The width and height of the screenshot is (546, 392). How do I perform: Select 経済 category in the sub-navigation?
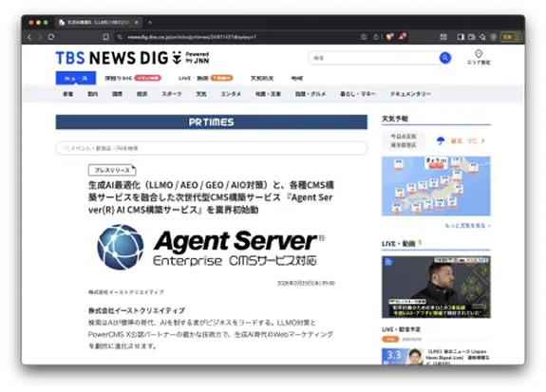[x=141, y=94]
